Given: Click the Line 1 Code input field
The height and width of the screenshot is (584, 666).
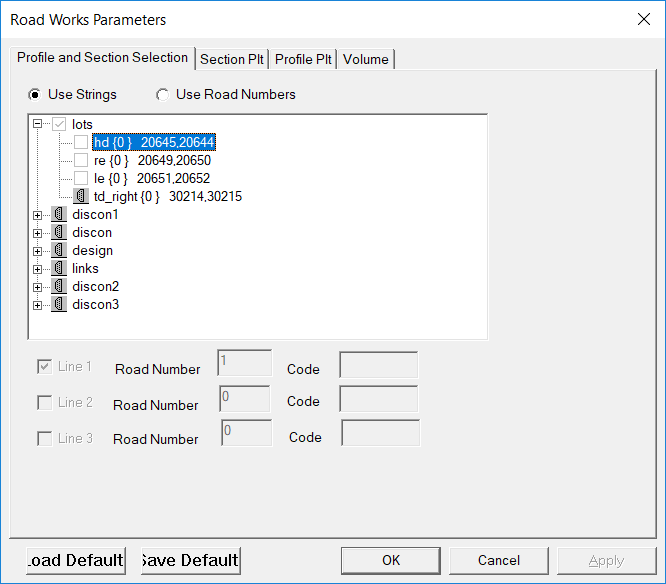Looking at the screenshot, I should [378, 366].
